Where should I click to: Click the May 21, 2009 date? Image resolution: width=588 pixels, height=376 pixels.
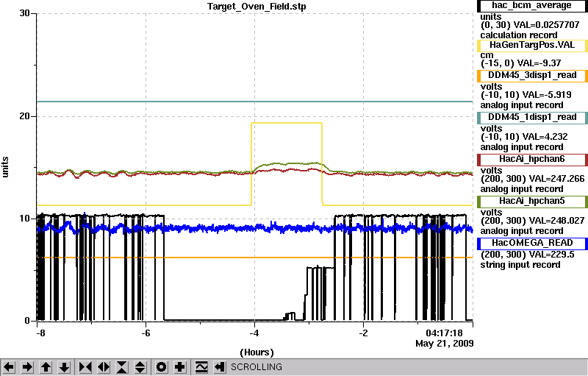[445, 344]
